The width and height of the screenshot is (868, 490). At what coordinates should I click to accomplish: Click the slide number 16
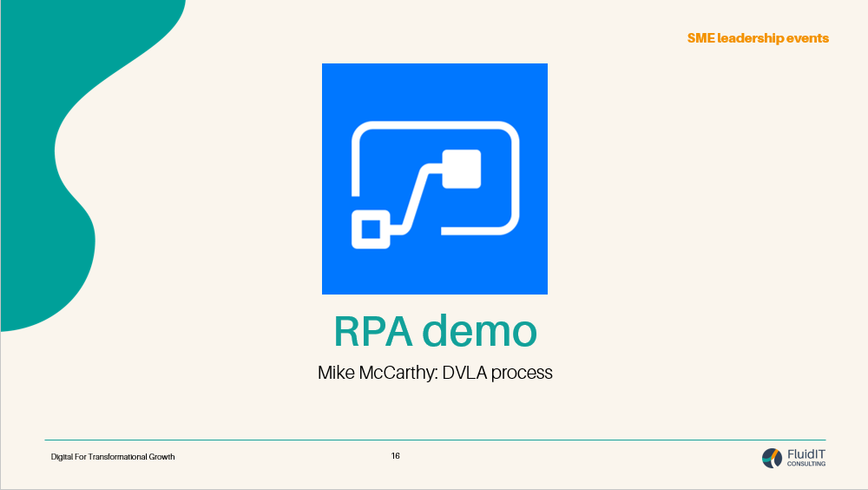[395, 455]
